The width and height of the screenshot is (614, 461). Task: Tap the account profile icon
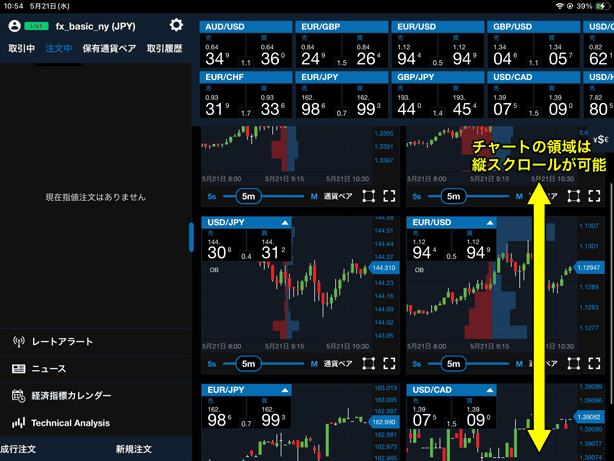(x=14, y=26)
